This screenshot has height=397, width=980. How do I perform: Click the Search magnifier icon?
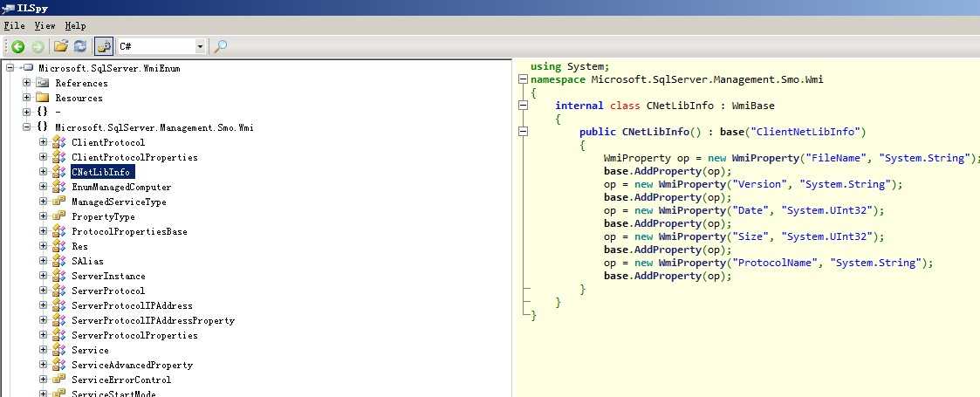(x=220, y=46)
